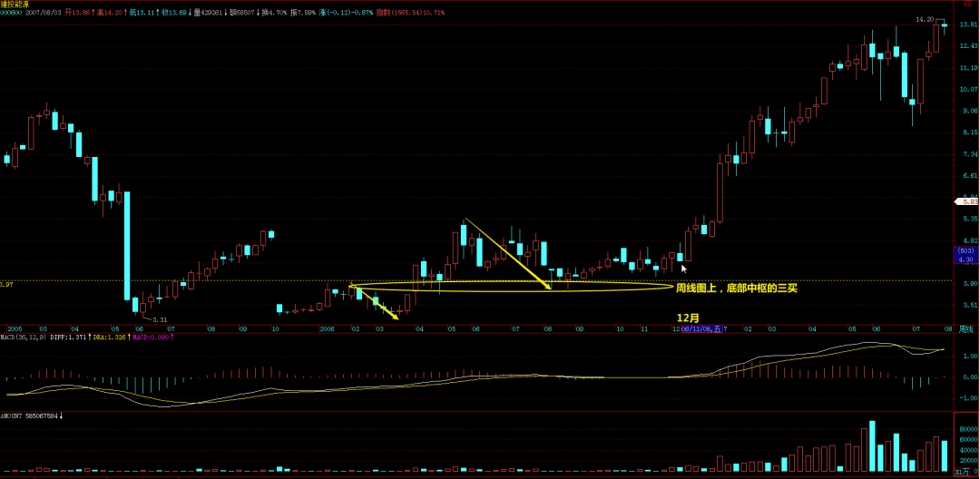
Task: Click the low price 低13.11 value
Action: point(142,13)
